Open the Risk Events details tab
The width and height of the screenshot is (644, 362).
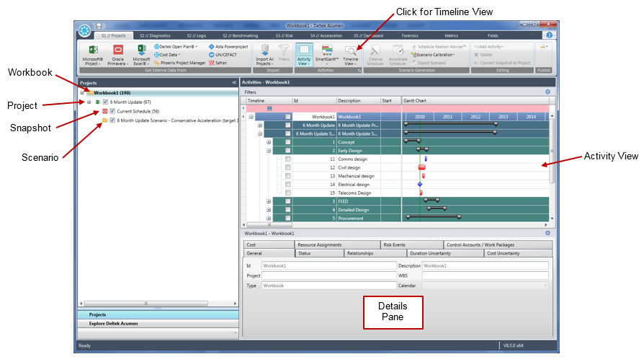coord(395,245)
